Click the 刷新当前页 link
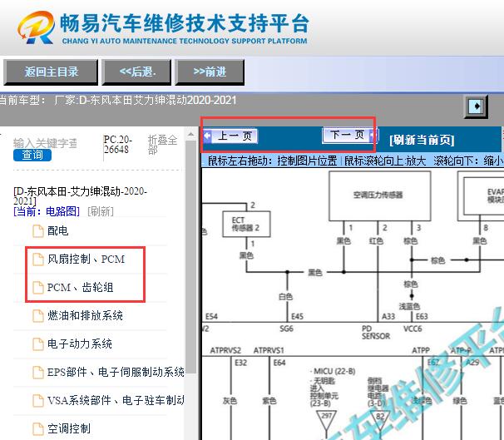This screenshot has height=440, width=504. 422,140
